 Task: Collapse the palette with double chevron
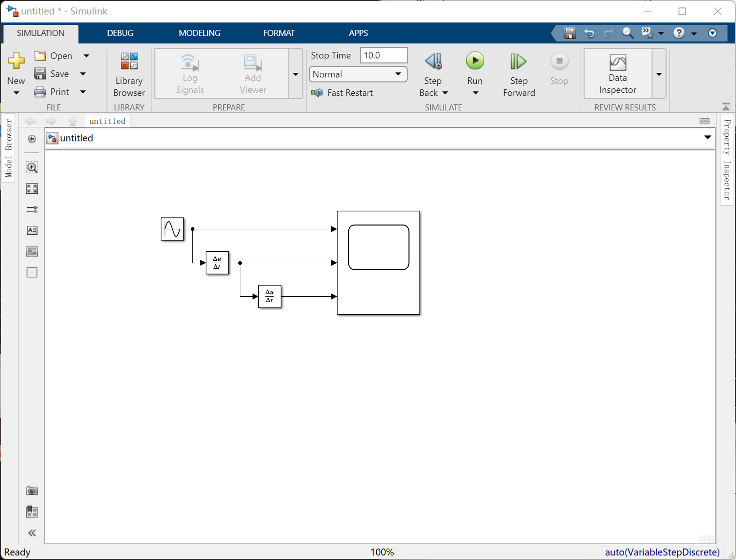pos(32,533)
